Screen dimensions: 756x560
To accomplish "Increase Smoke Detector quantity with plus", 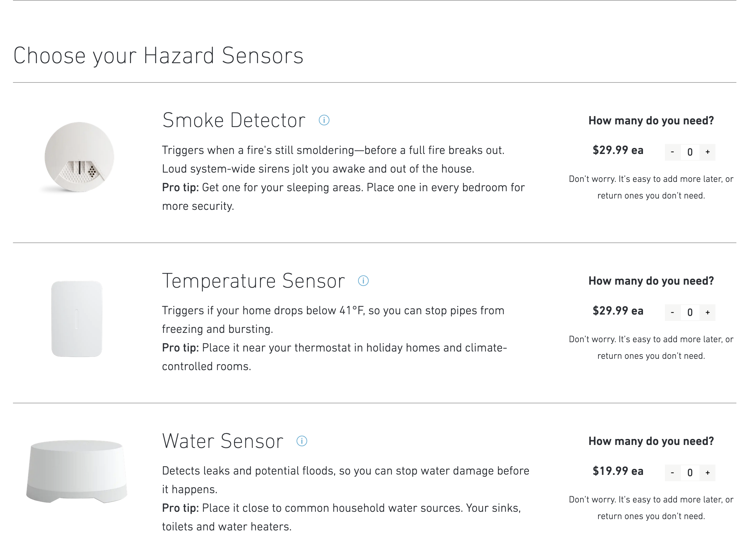I will [707, 152].
